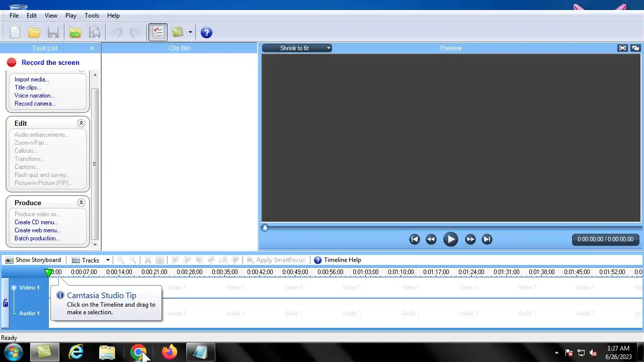The image size is (644, 362).
Task: Select the Audio 1 track label
Action: pyautogui.click(x=29, y=313)
